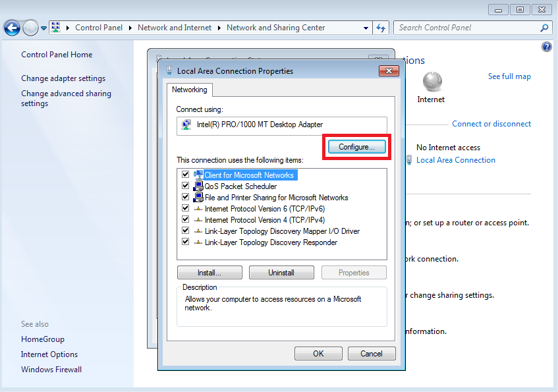Image resolution: width=558 pixels, height=392 pixels.
Task: Click the Install button
Action: 209,273
